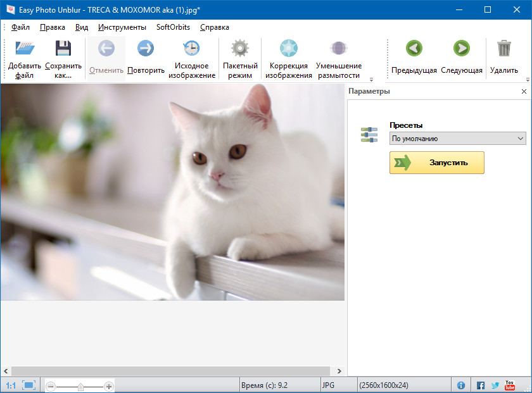Open the Файл menu
Viewport: 532px width, 393px height.
20,27
